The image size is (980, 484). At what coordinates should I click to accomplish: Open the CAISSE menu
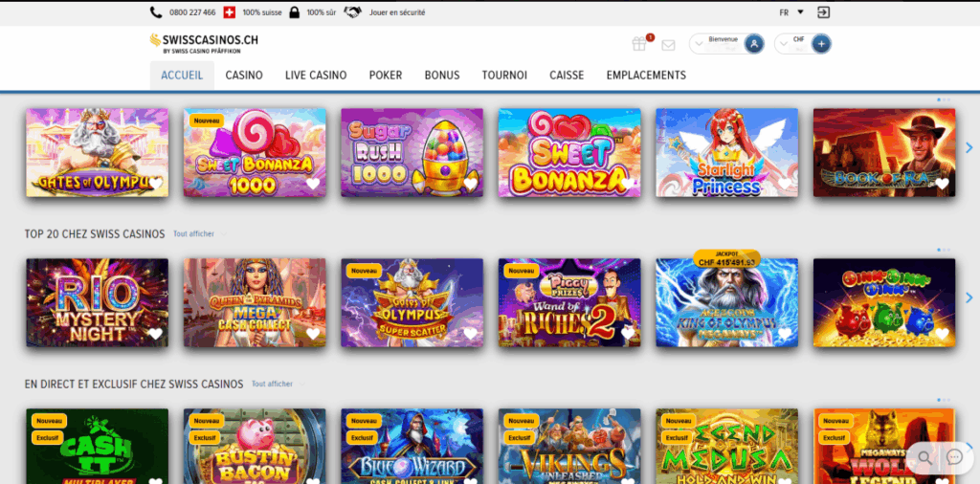coord(567,76)
